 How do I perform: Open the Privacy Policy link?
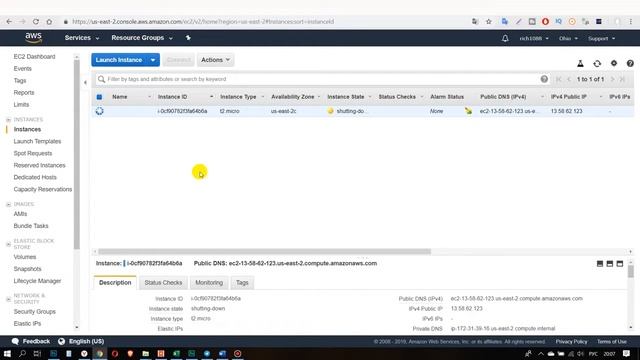click(571, 342)
